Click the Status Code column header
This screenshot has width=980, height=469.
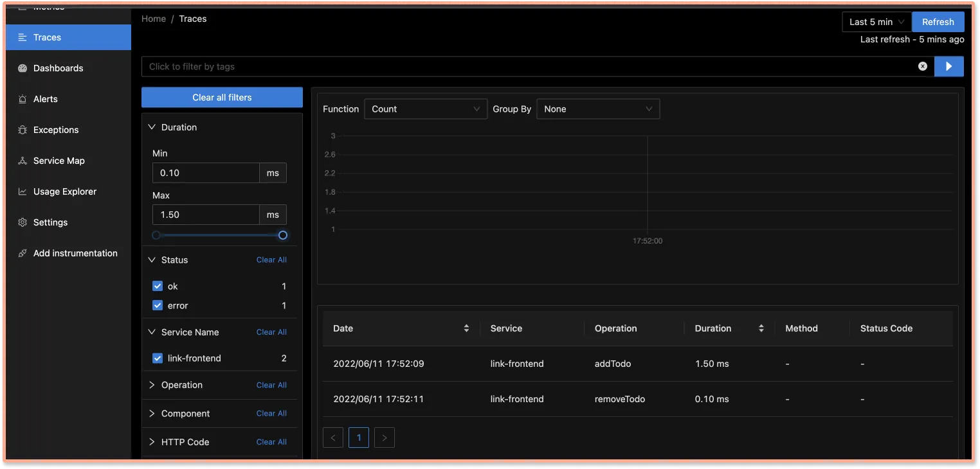coord(886,328)
